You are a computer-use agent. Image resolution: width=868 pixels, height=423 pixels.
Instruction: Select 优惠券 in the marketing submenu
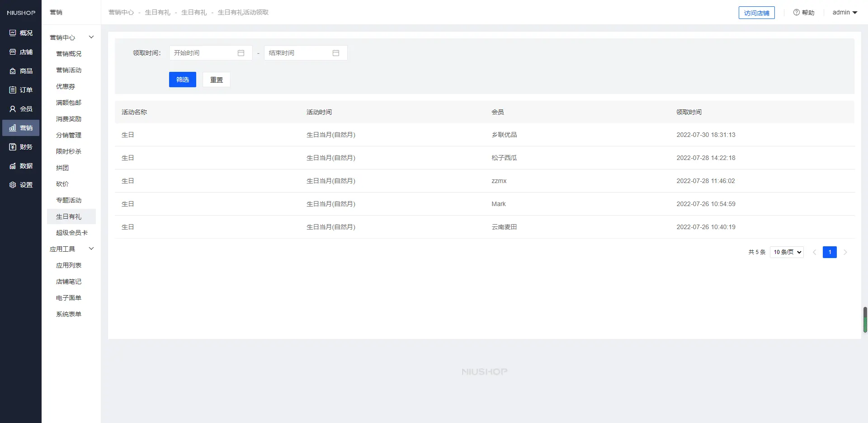coord(66,86)
